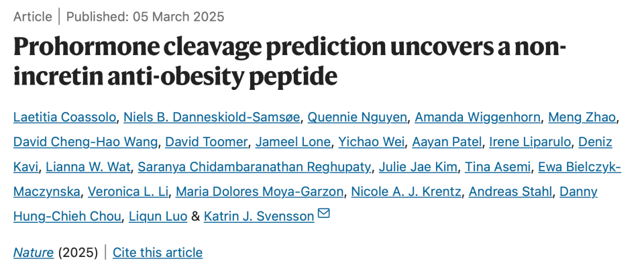
Task: Open the Nature journal link
Action: click(34, 252)
